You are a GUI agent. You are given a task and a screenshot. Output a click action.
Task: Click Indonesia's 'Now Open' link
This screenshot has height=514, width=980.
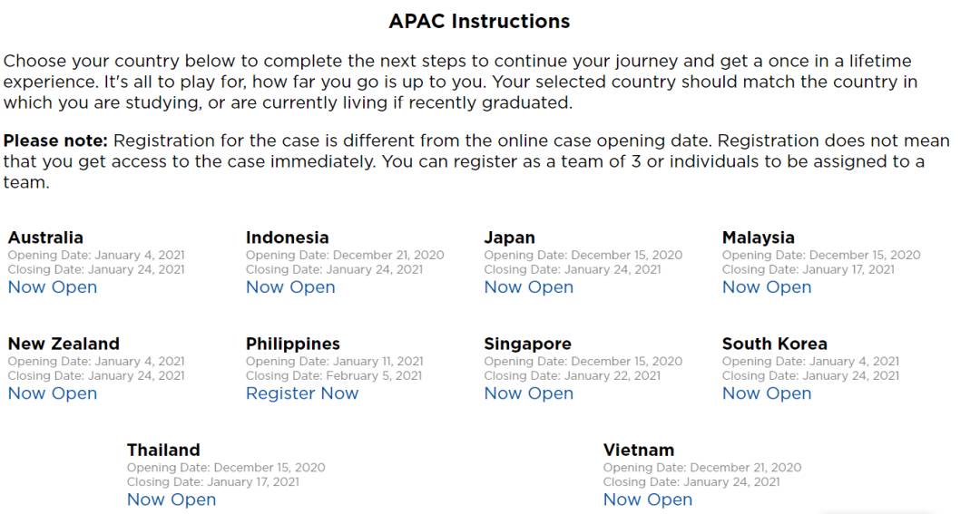click(290, 287)
